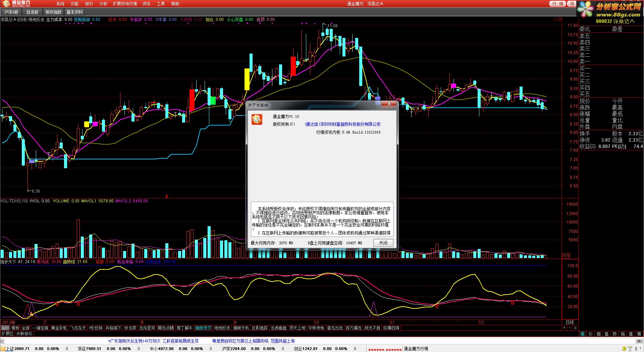Switch side panel to the 笔 tab
644x352 pixels.
583,334
